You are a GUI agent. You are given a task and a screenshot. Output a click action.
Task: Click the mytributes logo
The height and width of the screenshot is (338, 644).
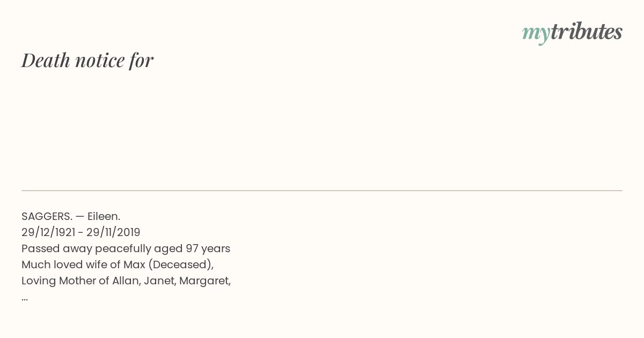pyautogui.click(x=572, y=33)
